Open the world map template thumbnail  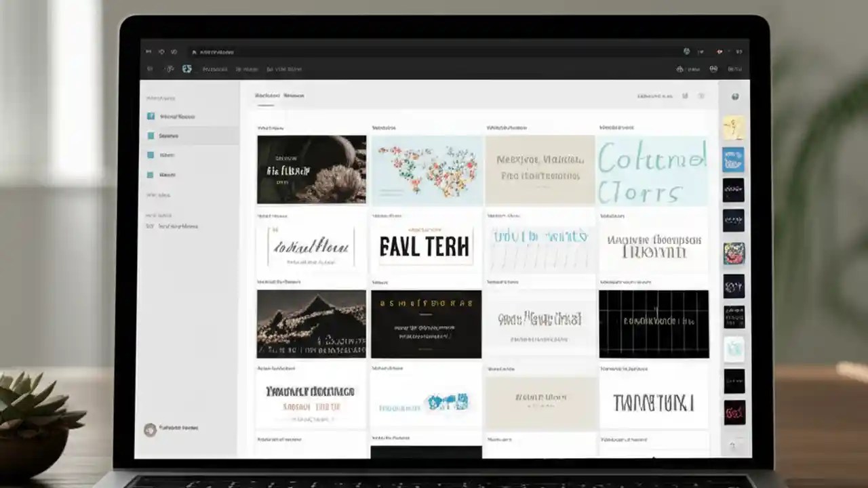click(427, 169)
